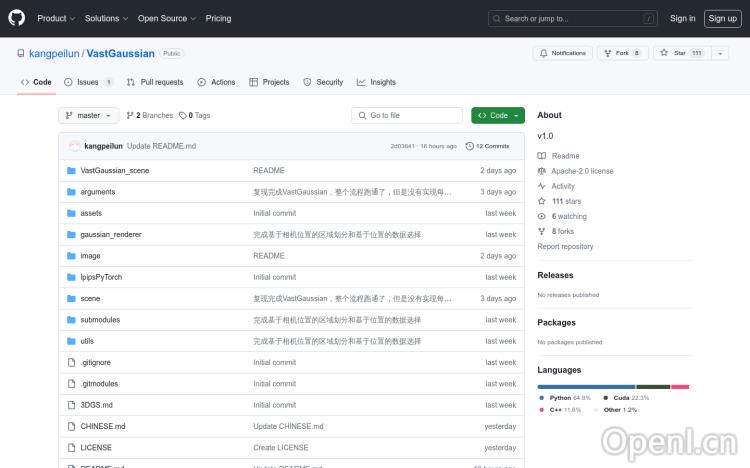The width and height of the screenshot is (750, 468).
Task: Click the Notifications bell button
Action: pyautogui.click(x=562, y=53)
